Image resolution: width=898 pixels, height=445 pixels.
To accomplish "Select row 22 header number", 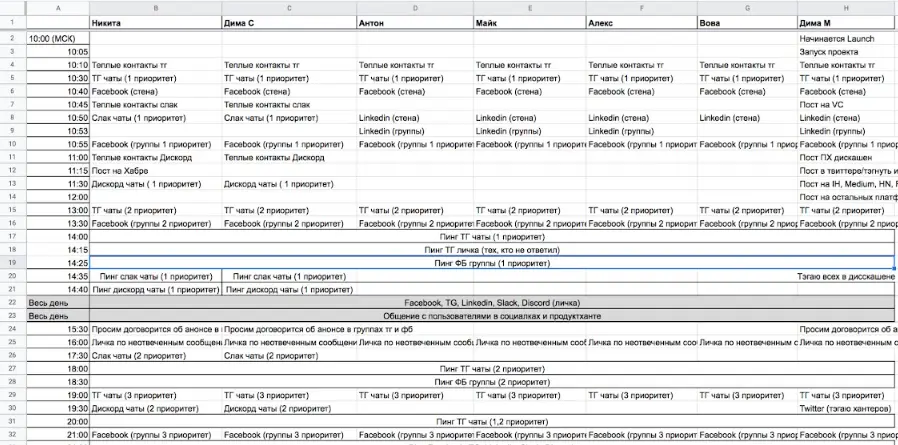I will [x=13, y=302].
